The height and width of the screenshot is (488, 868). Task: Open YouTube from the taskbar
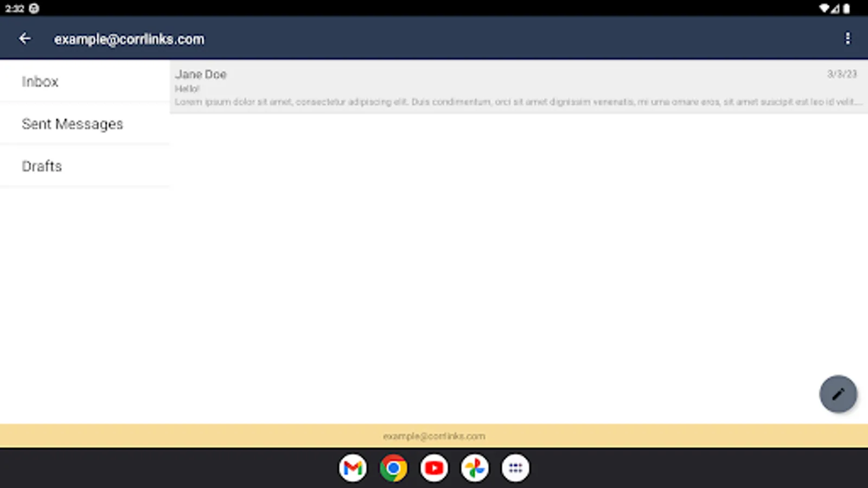coord(434,468)
